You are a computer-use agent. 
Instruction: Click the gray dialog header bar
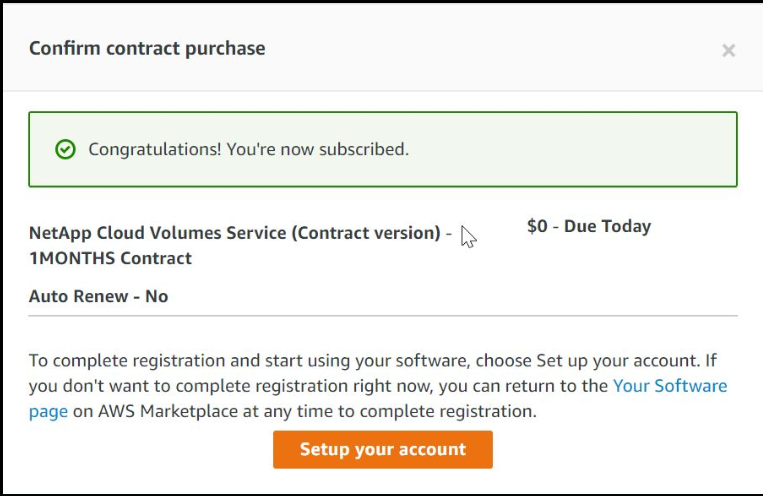[x=383, y=47]
